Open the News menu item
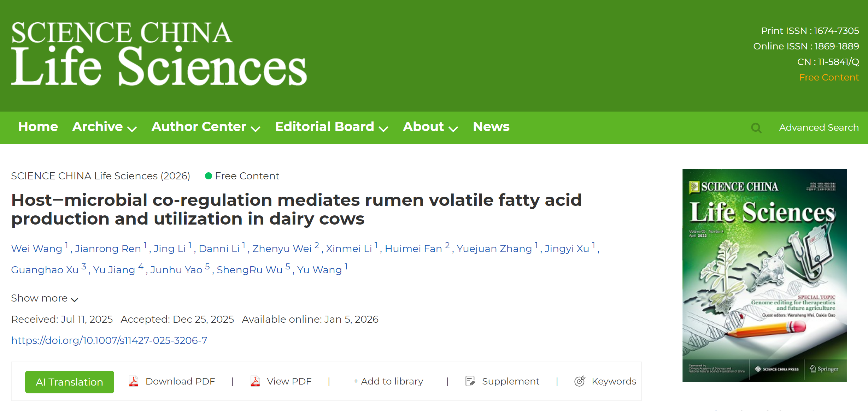The image size is (868, 411). click(x=491, y=127)
